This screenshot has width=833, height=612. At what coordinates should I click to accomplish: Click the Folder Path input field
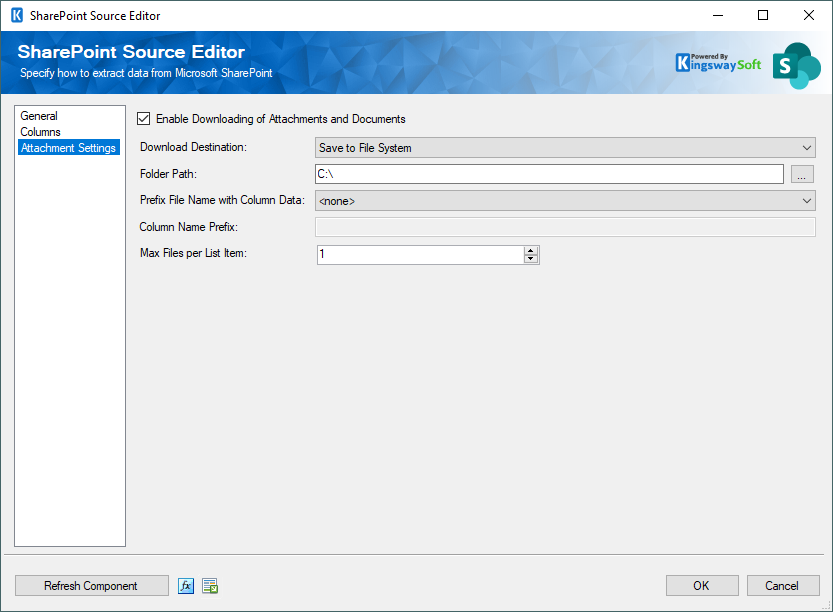549,174
